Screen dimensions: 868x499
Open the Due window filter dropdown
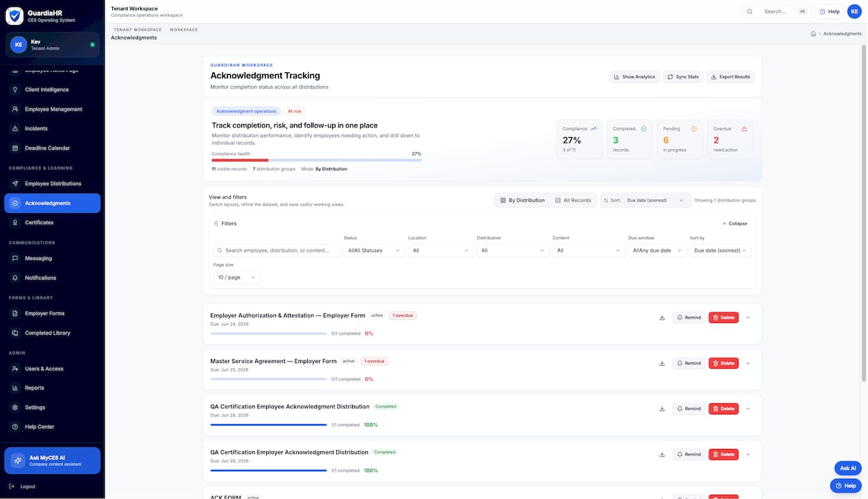pos(657,250)
